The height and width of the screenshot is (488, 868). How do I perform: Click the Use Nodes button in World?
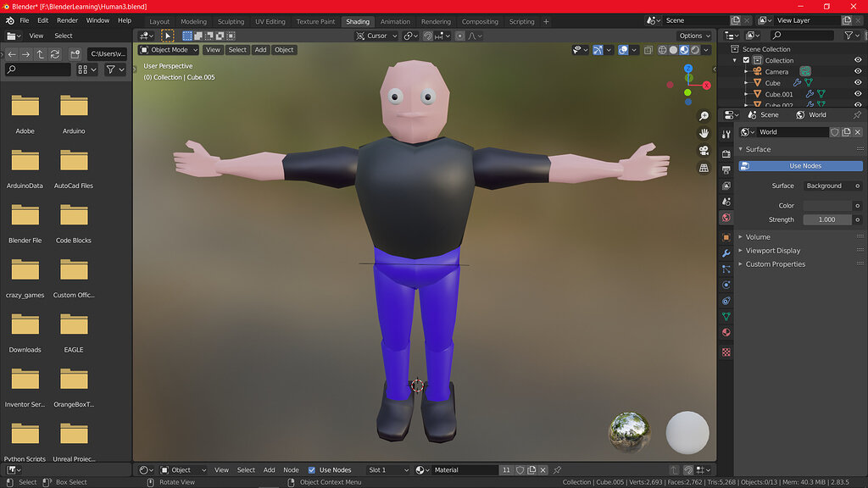pyautogui.click(x=800, y=166)
